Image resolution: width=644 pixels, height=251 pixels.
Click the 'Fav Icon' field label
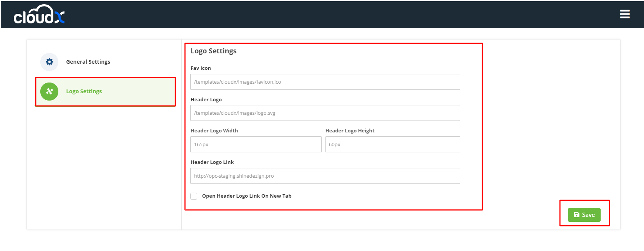pos(201,68)
